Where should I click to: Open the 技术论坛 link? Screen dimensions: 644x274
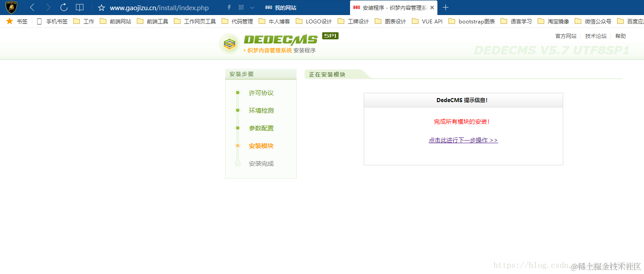pos(596,36)
